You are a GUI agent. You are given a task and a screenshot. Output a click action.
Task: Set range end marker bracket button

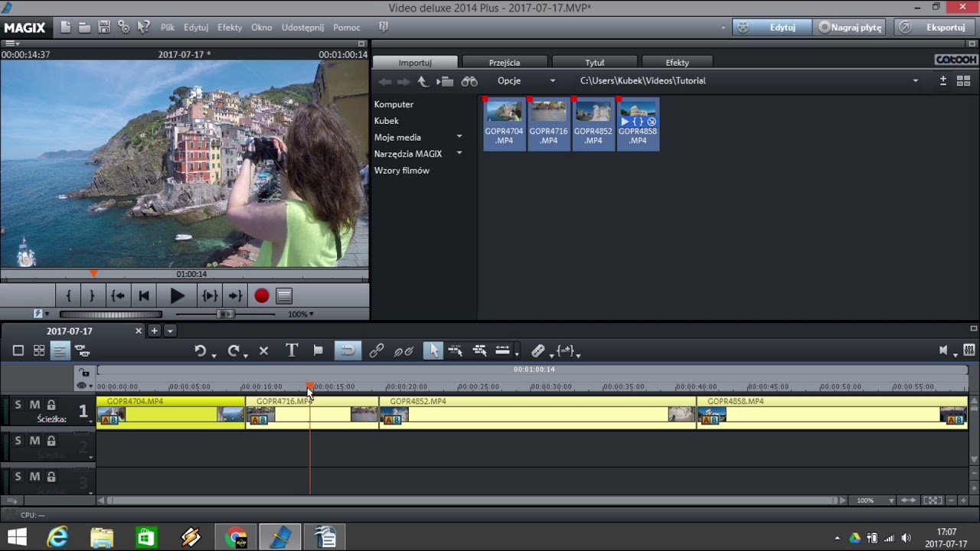tap(92, 296)
